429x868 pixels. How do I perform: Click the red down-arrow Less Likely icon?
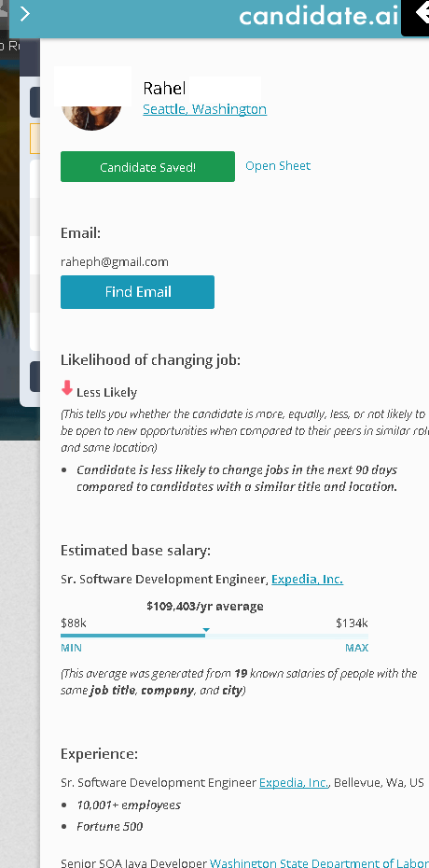pyautogui.click(x=67, y=388)
